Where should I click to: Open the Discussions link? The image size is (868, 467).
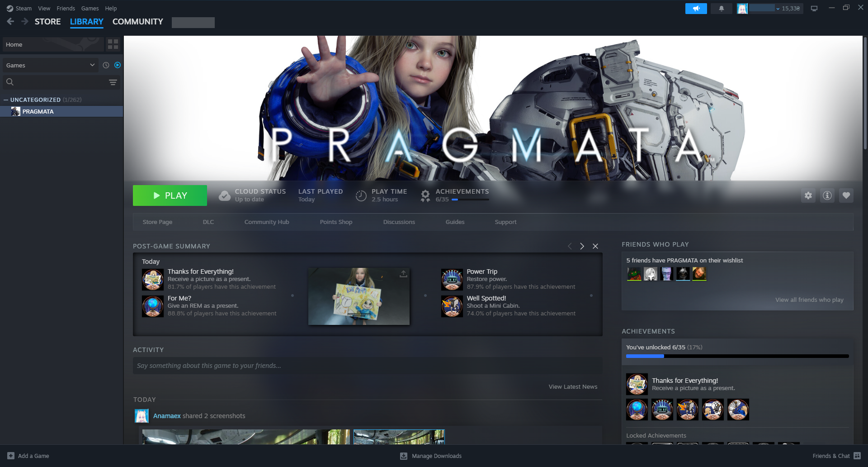tap(399, 222)
